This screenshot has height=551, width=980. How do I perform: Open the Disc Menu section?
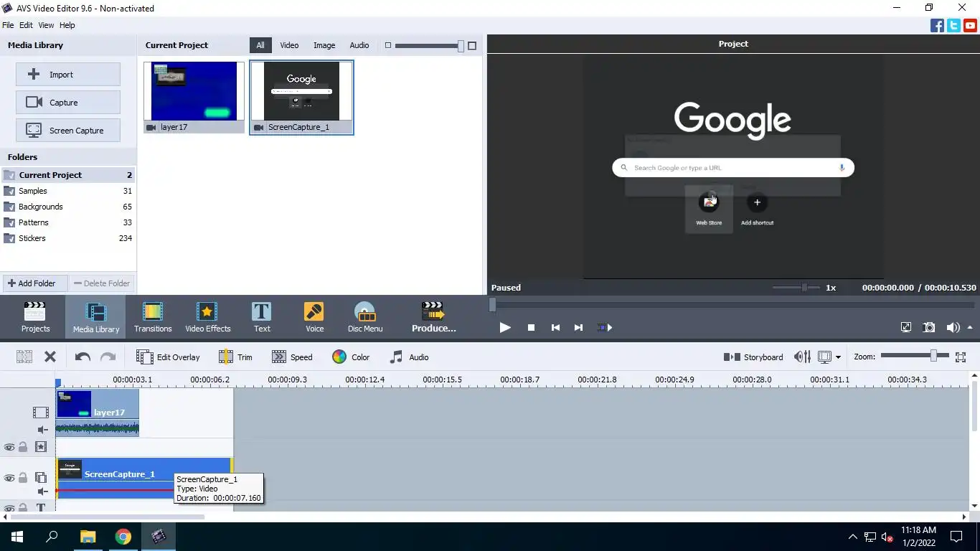point(365,317)
